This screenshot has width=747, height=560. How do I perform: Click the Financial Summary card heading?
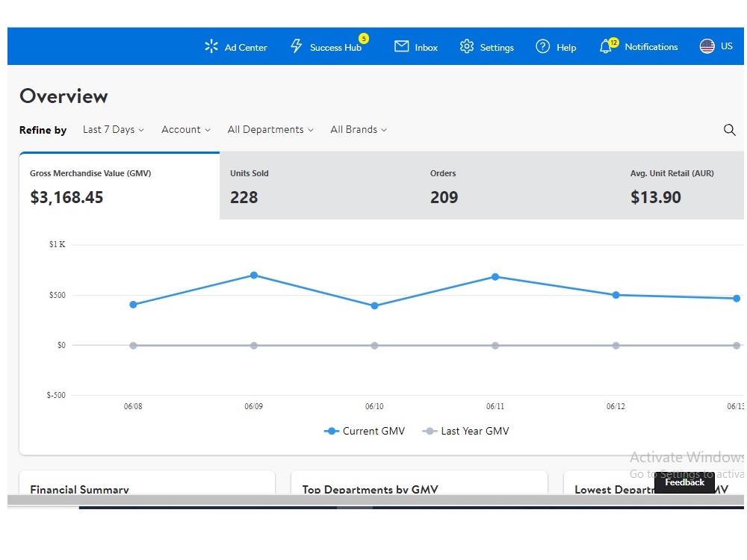(80, 489)
